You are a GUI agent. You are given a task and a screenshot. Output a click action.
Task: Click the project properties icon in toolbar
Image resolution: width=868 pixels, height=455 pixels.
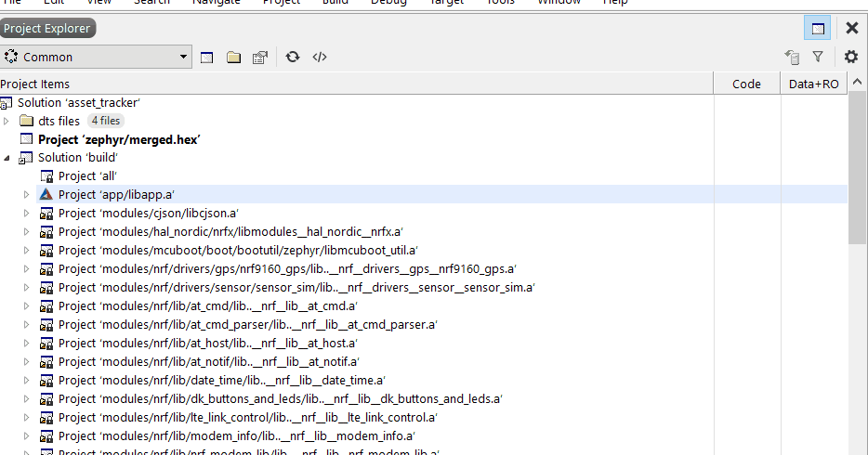(x=260, y=58)
